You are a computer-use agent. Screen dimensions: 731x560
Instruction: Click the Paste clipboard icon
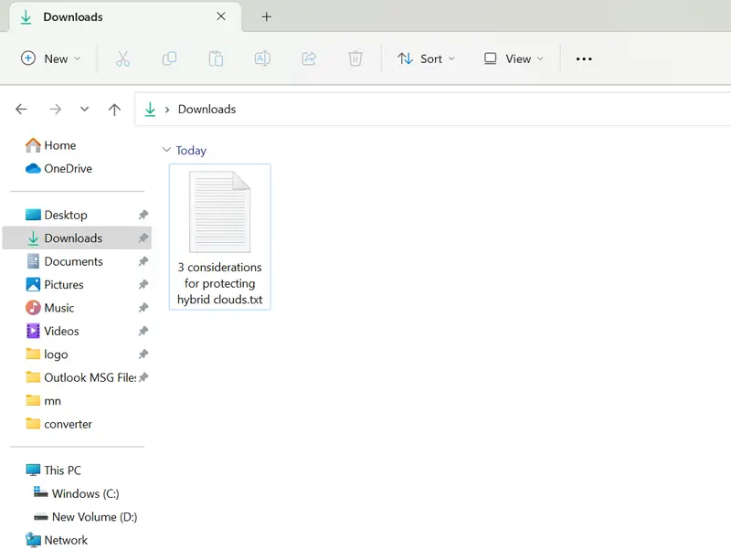[216, 58]
